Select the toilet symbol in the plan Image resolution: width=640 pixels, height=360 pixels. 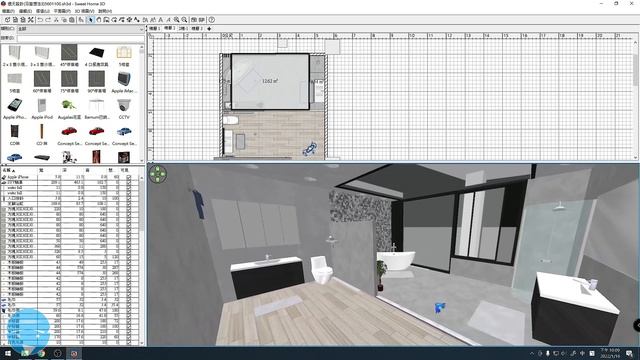(x=231, y=120)
